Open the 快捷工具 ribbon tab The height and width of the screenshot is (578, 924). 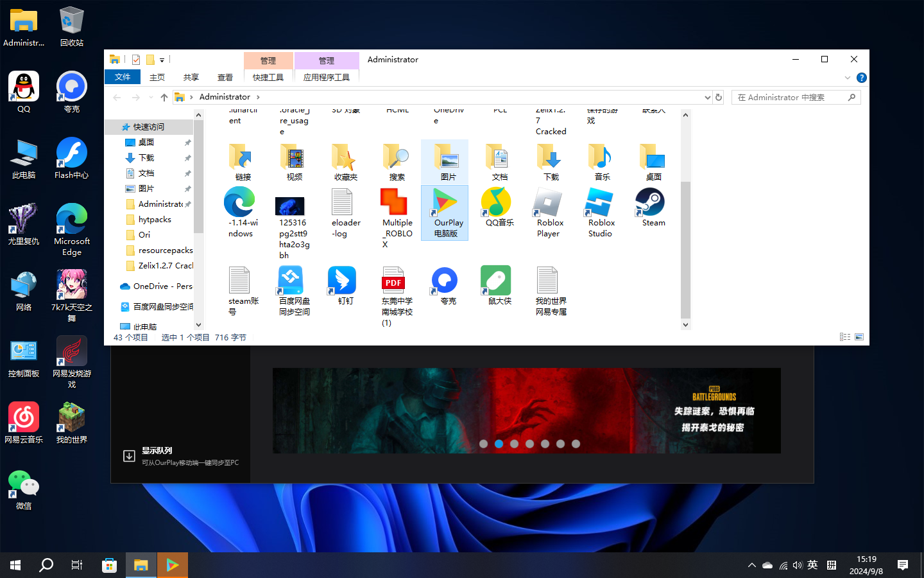(268, 77)
